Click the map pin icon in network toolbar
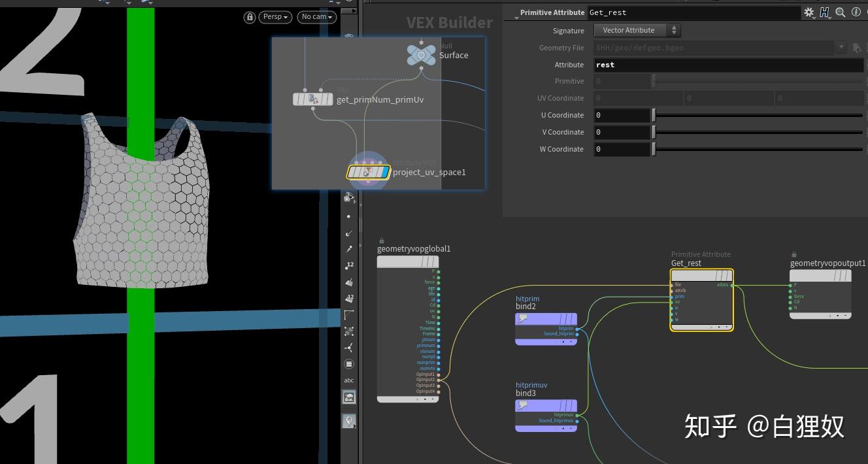868x464 pixels. [x=349, y=421]
